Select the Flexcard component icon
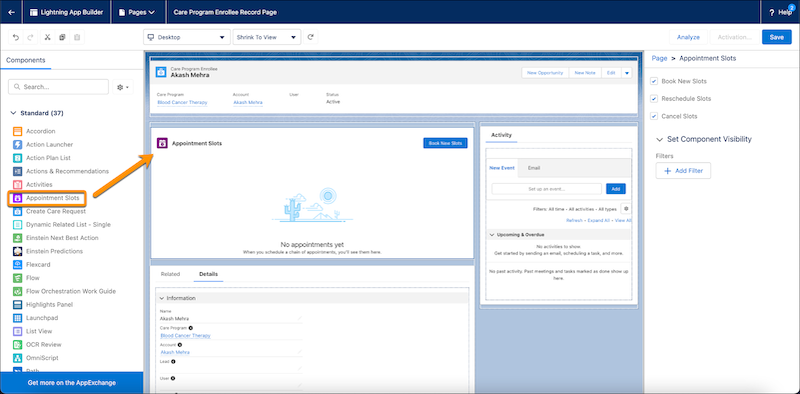The width and height of the screenshot is (800, 394). (17, 264)
